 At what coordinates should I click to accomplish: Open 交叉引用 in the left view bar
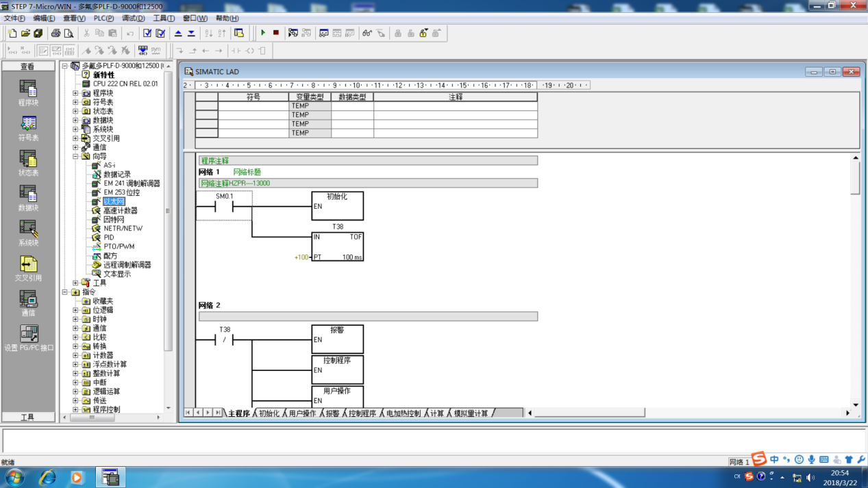[28, 268]
